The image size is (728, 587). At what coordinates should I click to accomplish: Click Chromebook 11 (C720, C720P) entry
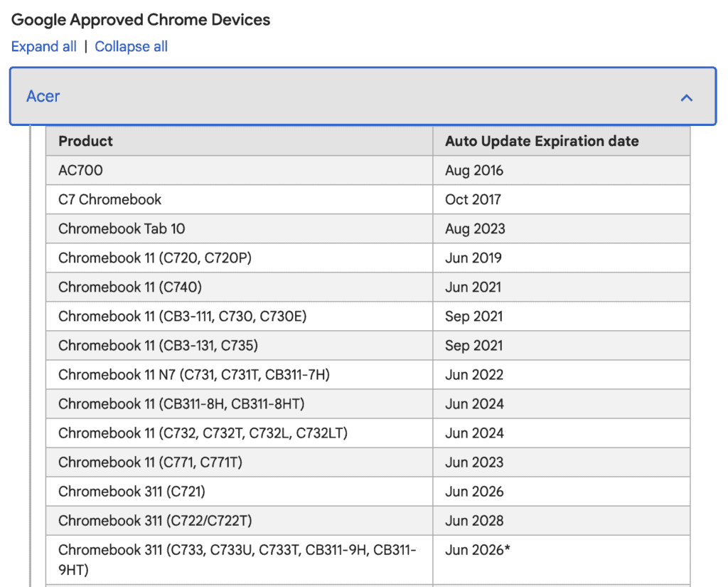(158, 258)
